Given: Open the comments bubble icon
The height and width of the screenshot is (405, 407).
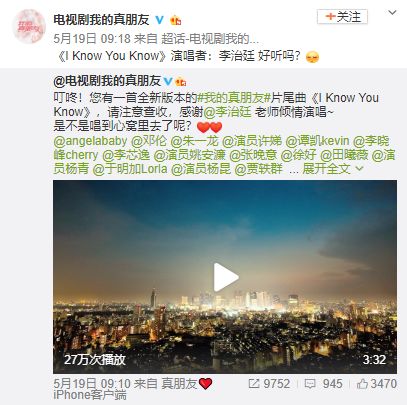Looking at the screenshot, I should [310, 384].
